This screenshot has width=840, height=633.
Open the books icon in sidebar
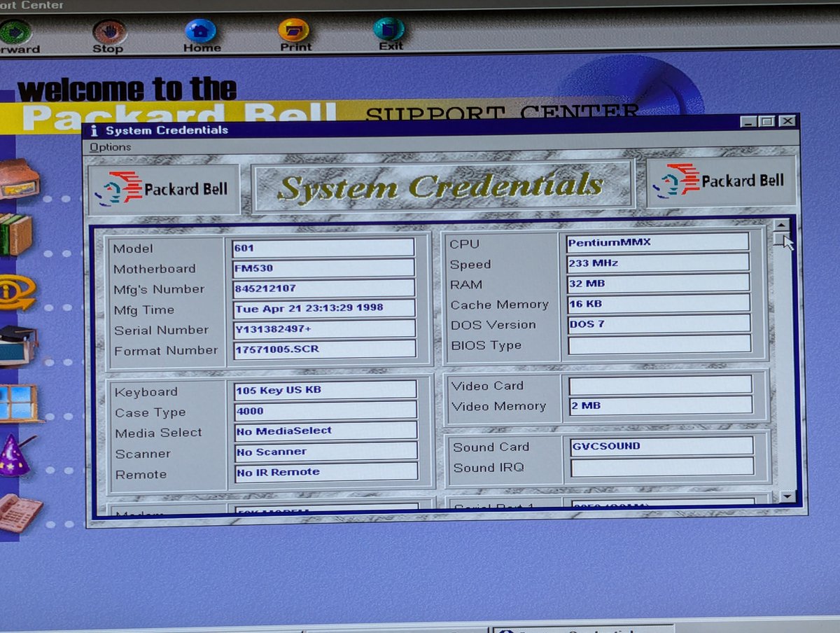tap(15, 235)
